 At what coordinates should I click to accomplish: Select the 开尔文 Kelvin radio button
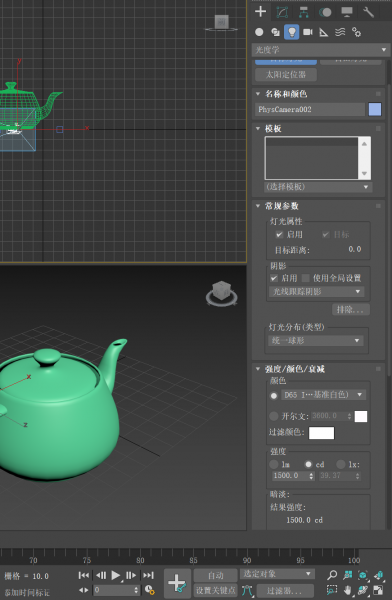274,416
